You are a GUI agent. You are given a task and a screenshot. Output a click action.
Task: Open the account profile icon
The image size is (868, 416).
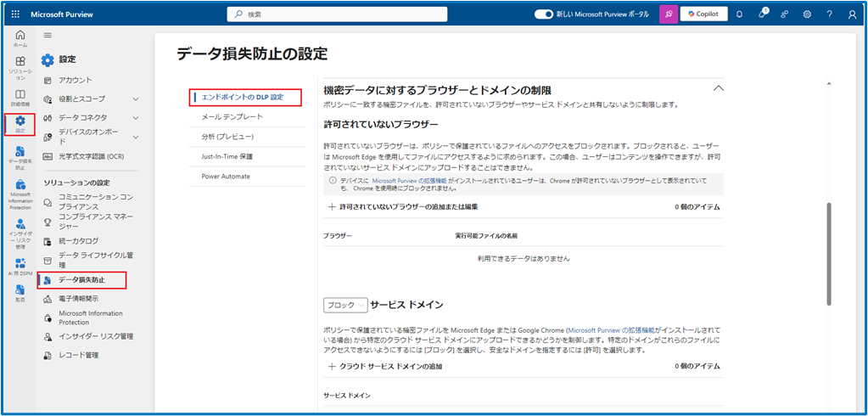pos(852,14)
